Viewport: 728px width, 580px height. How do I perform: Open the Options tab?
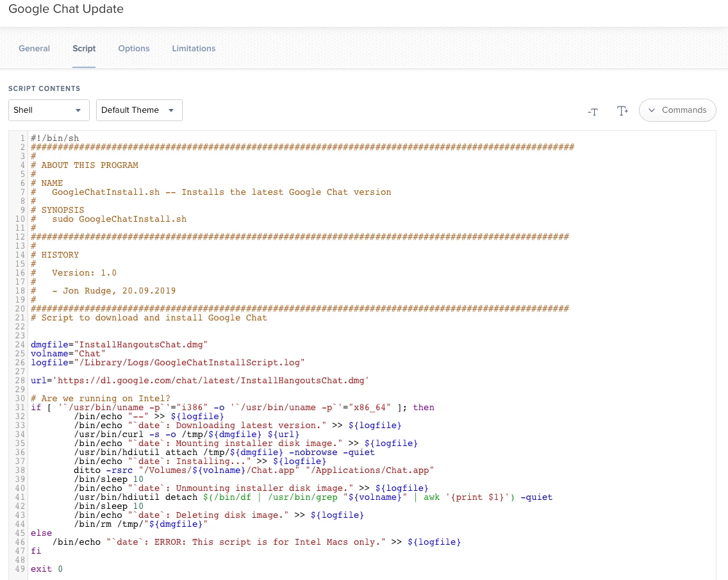134,48
